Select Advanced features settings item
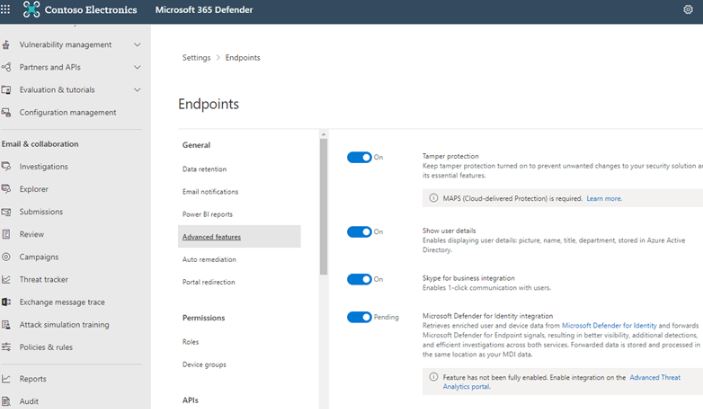703x409 pixels. pyautogui.click(x=239, y=236)
